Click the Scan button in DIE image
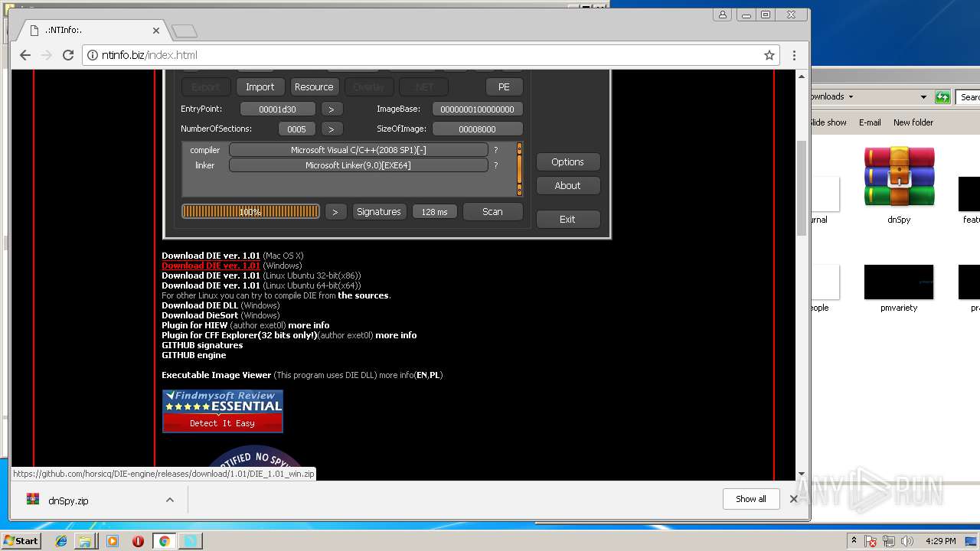This screenshot has width=980, height=551. tap(492, 212)
